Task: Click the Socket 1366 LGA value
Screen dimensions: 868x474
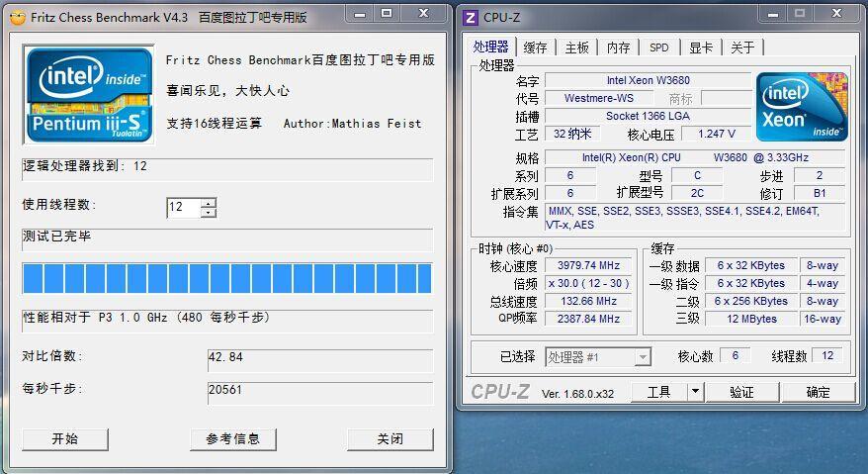Action: pos(649,116)
